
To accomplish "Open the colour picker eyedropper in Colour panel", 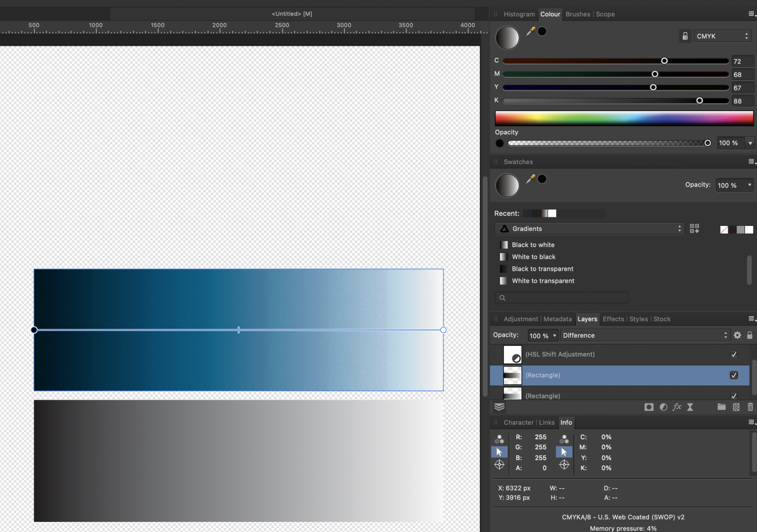I will 529,31.
